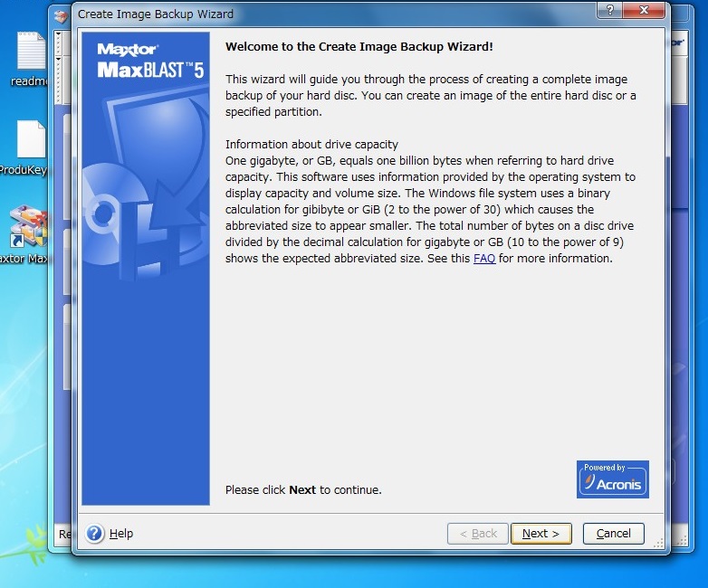Open the readme file on the desktop
The width and height of the screenshot is (708, 588).
29,59
